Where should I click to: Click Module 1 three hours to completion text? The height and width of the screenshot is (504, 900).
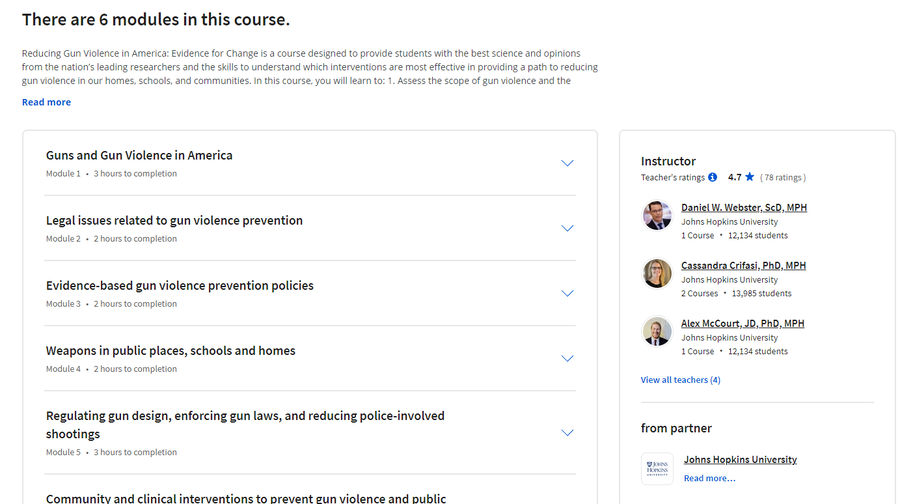tap(111, 174)
